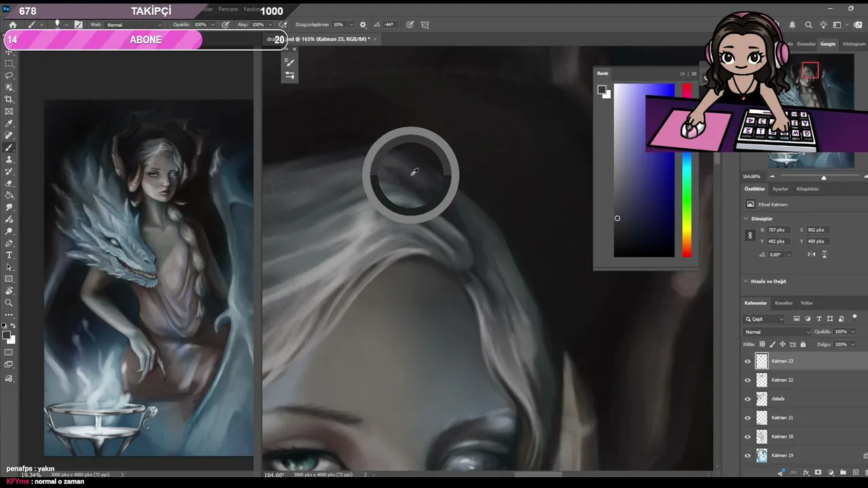Select the Brush tool in toolbox
This screenshot has width=868, height=488.
coord(9,148)
